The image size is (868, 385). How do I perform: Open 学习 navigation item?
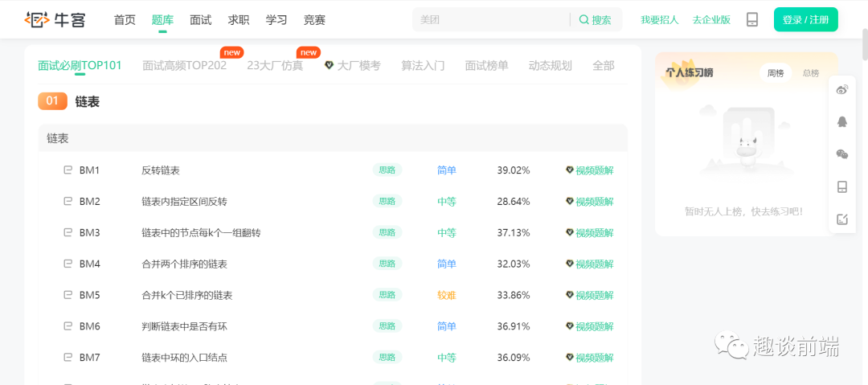276,21
